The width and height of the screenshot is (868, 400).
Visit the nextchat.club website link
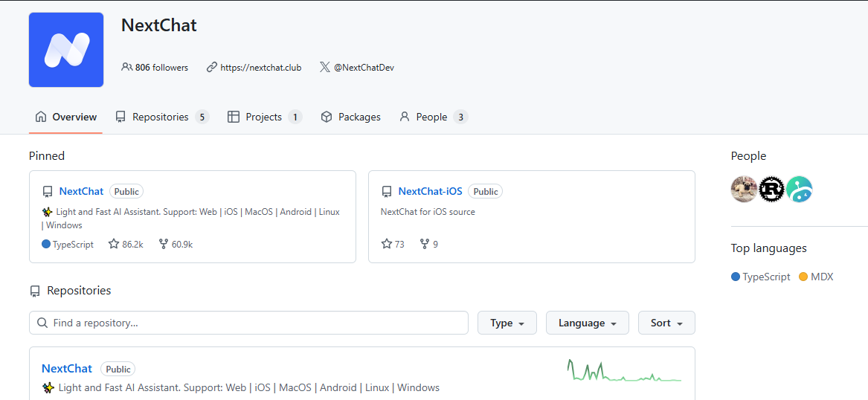point(260,67)
